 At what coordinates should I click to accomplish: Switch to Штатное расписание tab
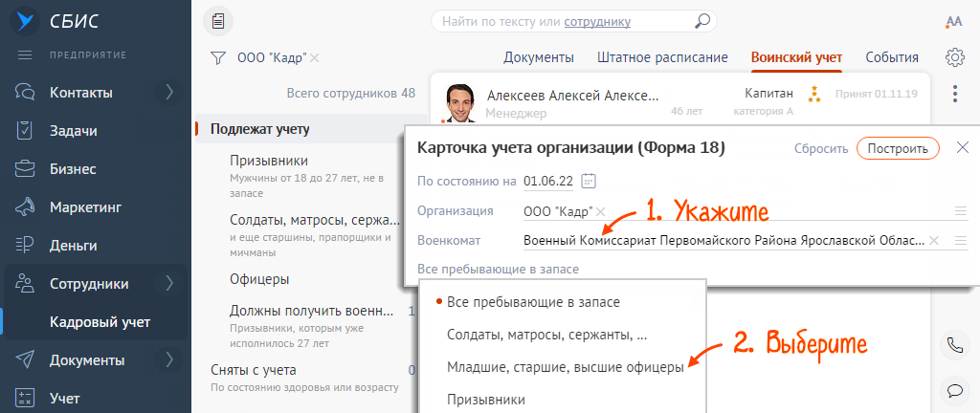click(662, 57)
